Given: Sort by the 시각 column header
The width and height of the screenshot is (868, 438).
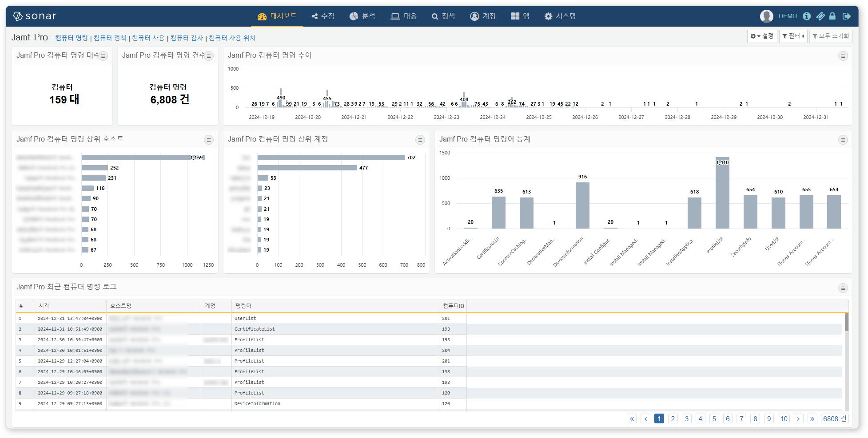Looking at the screenshot, I should pos(70,306).
